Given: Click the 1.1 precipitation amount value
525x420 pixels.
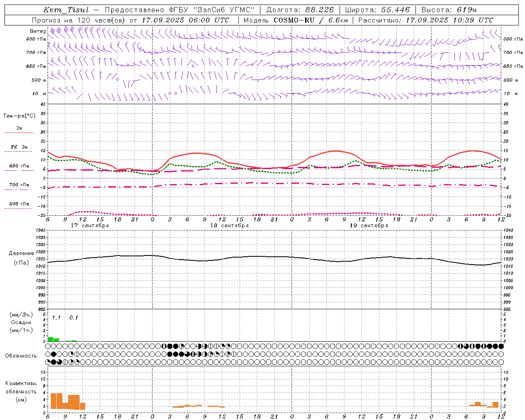Looking at the screenshot, I should point(56,317).
